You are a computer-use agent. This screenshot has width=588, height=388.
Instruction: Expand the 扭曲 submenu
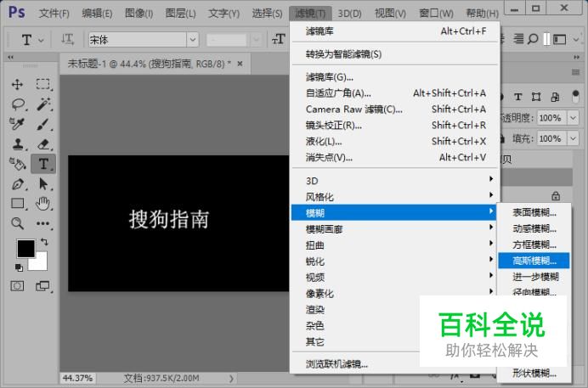click(x=393, y=245)
